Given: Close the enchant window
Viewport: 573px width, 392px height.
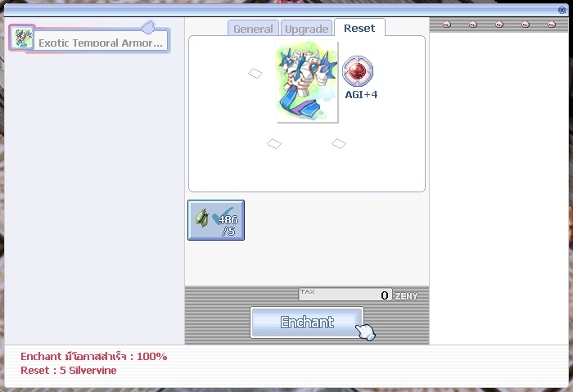Looking at the screenshot, I should click(x=562, y=10).
